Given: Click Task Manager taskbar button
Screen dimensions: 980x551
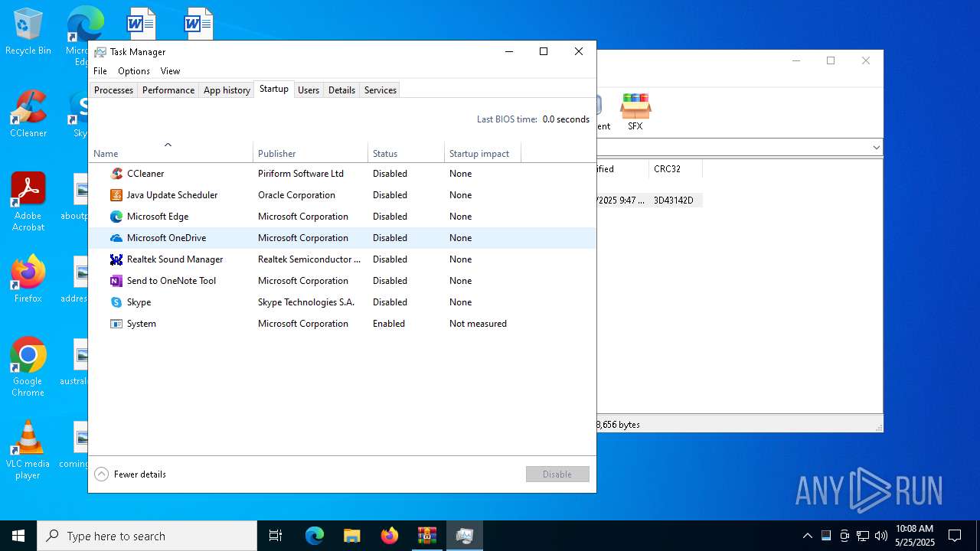Looking at the screenshot, I should 465,536.
